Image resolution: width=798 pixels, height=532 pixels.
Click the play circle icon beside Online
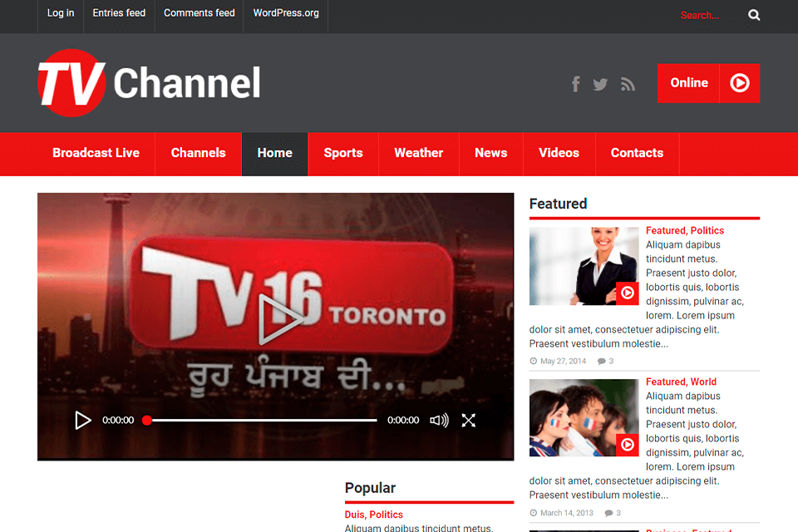click(x=740, y=83)
